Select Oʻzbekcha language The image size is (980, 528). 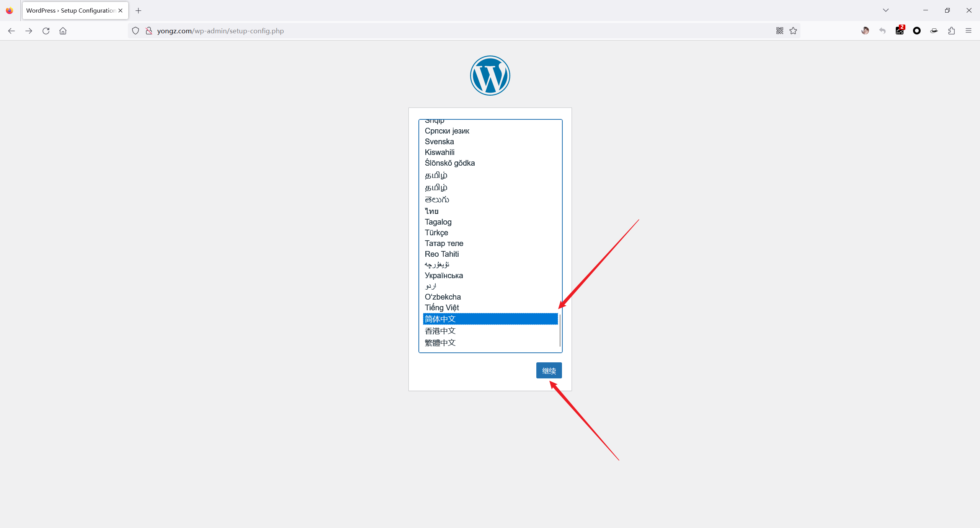click(x=490, y=297)
